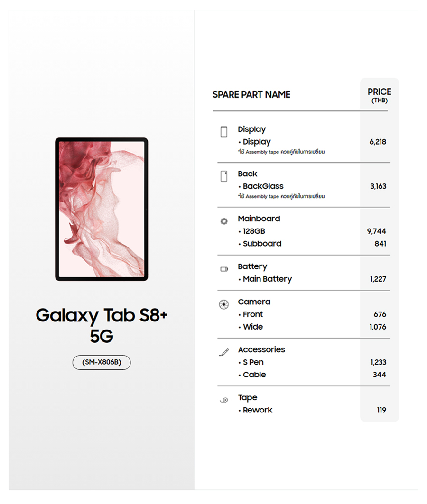Image resolution: width=427 pixels, height=504 pixels.
Task: Select the S Pen accessory entry
Action: (x=253, y=362)
